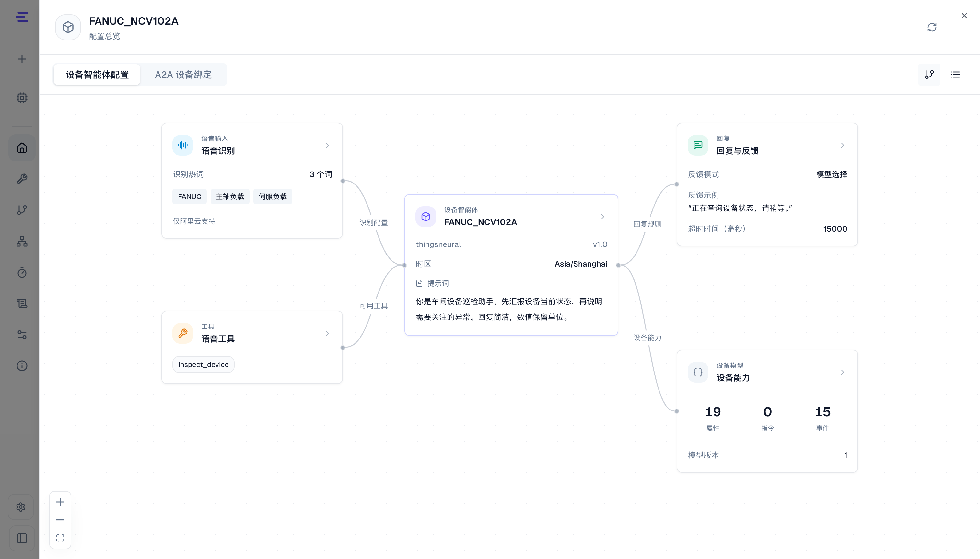Switch to graph flow view icon
Viewport: 980px width, 559px height.
tap(929, 75)
